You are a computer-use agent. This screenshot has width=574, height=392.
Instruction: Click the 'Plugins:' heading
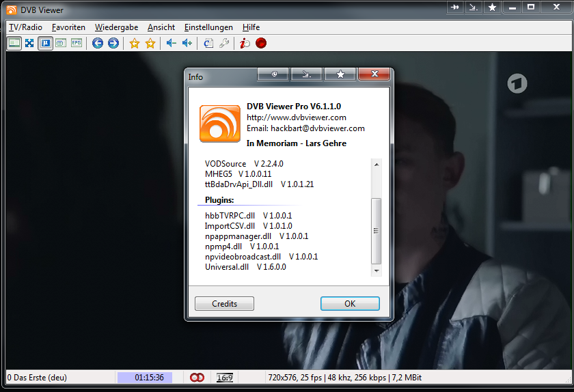click(219, 200)
